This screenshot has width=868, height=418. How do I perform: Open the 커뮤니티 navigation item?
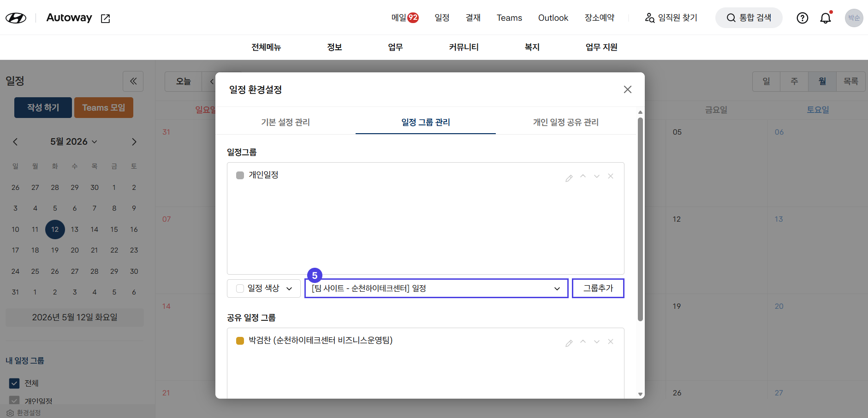tap(464, 47)
